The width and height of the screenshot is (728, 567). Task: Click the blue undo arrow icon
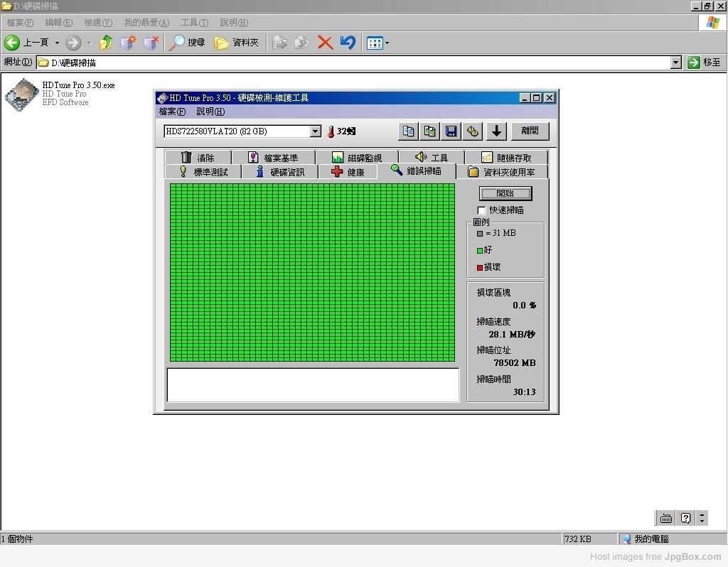pos(347,43)
